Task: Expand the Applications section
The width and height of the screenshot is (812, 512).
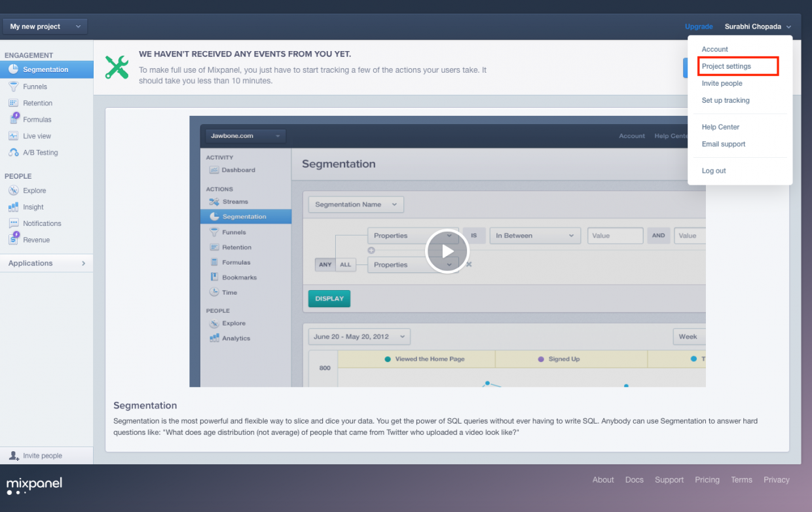Action: 30,263
